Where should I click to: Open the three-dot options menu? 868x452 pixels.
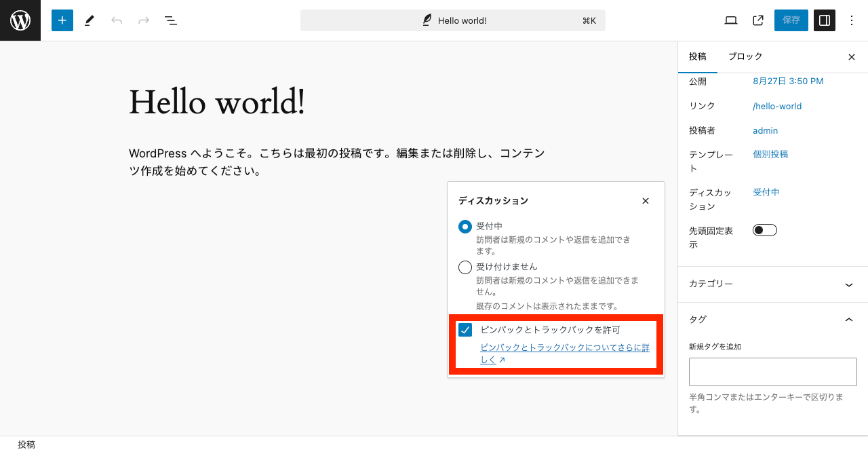pos(852,20)
